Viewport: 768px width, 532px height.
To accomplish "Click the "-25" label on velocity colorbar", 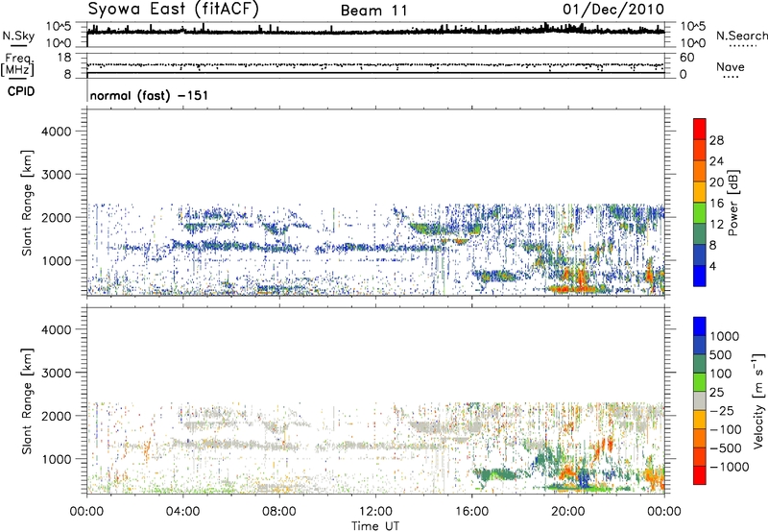I will coord(722,410).
